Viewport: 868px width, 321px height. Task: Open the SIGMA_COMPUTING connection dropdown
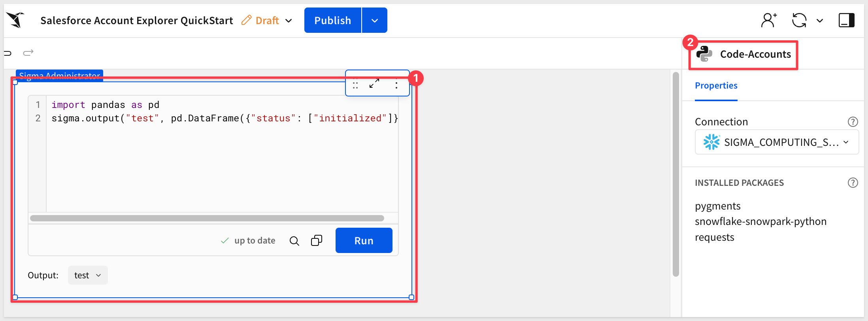tap(776, 142)
